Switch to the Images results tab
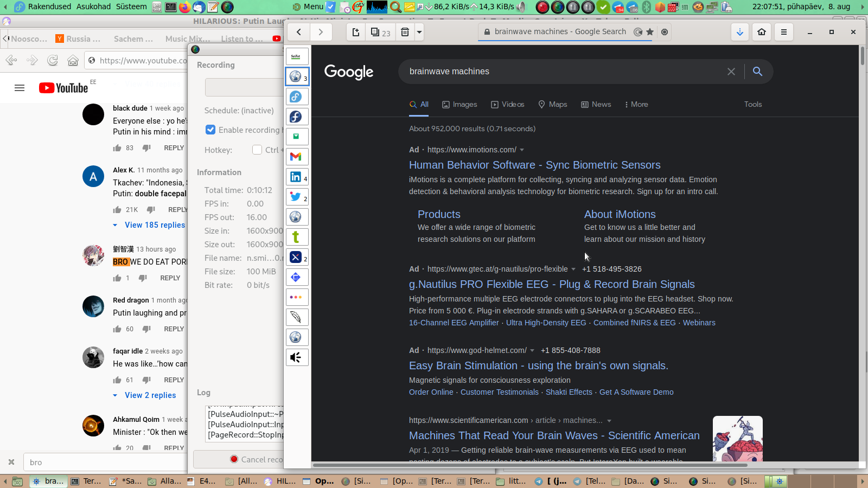The width and height of the screenshot is (868, 488). (x=459, y=105)
